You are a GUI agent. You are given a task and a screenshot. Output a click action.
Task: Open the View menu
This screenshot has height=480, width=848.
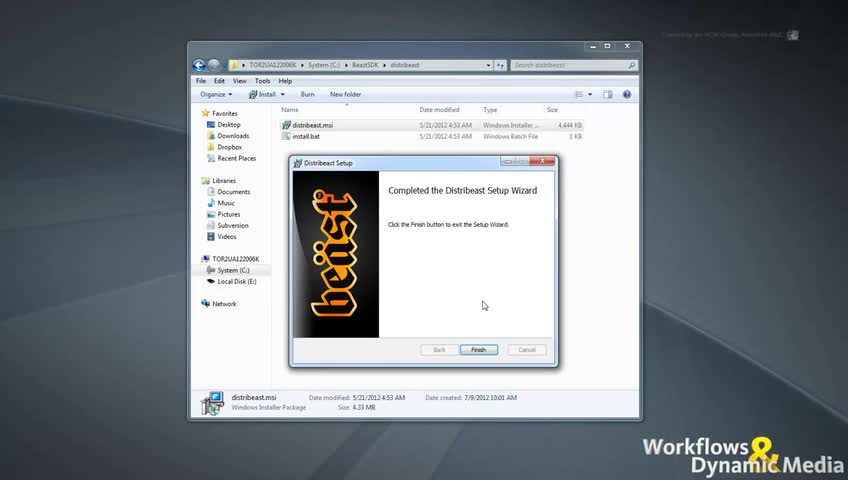pos(240,81)
